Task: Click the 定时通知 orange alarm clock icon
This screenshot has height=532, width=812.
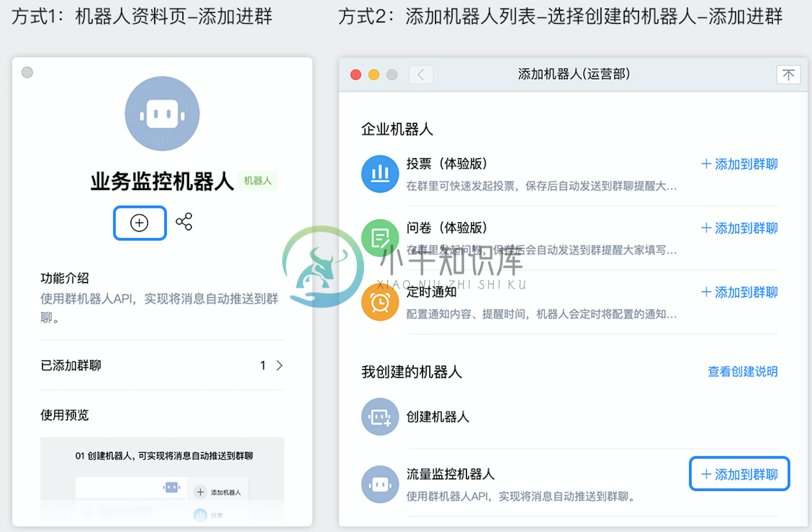Action: click(380, 302)
